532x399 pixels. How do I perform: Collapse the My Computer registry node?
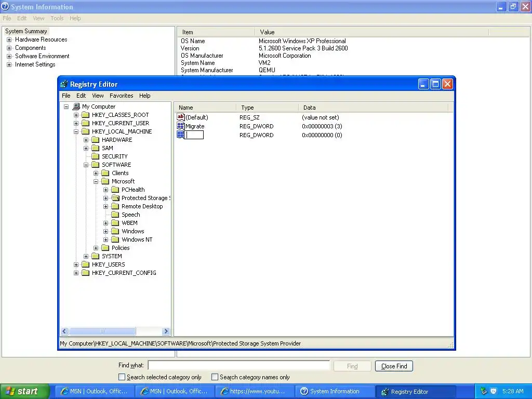click(66, 107)
